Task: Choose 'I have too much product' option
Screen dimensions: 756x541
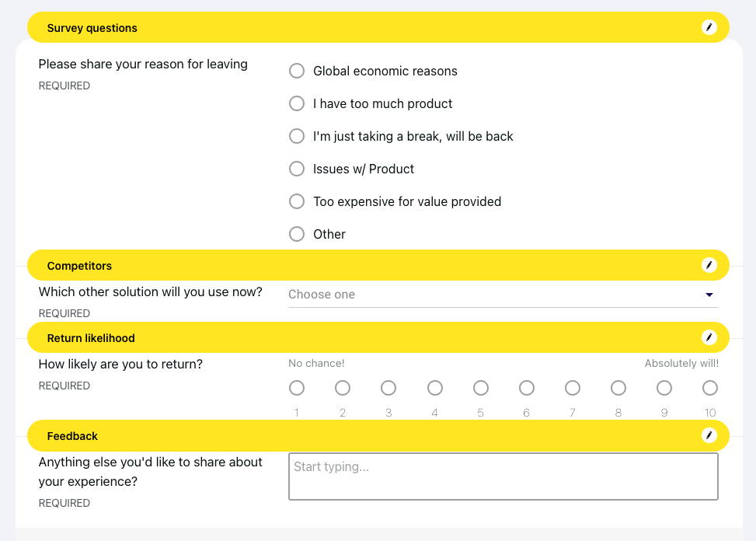Action: tap(297, 103)
